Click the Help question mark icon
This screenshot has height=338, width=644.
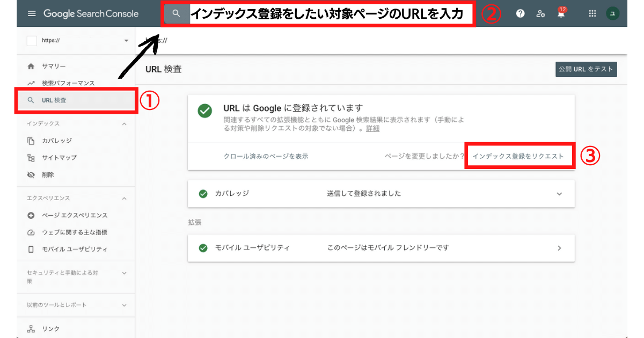(x=520, y=14)
